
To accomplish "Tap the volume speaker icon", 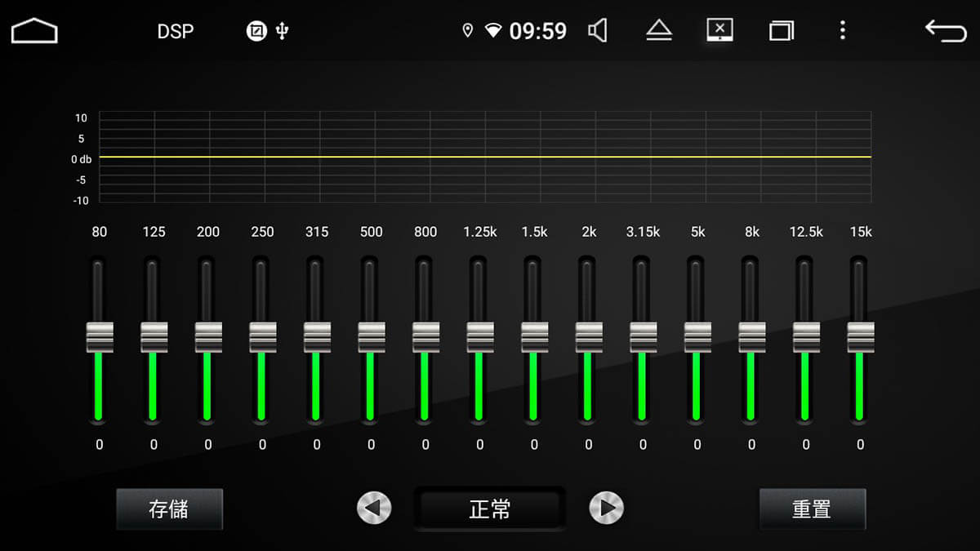I will [x=598, y=31].
